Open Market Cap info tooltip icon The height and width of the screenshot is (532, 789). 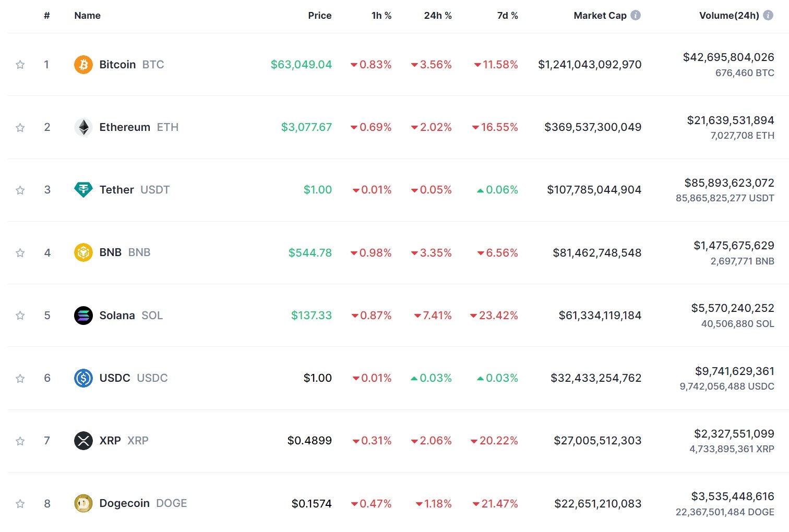click(x=636, y=16)
